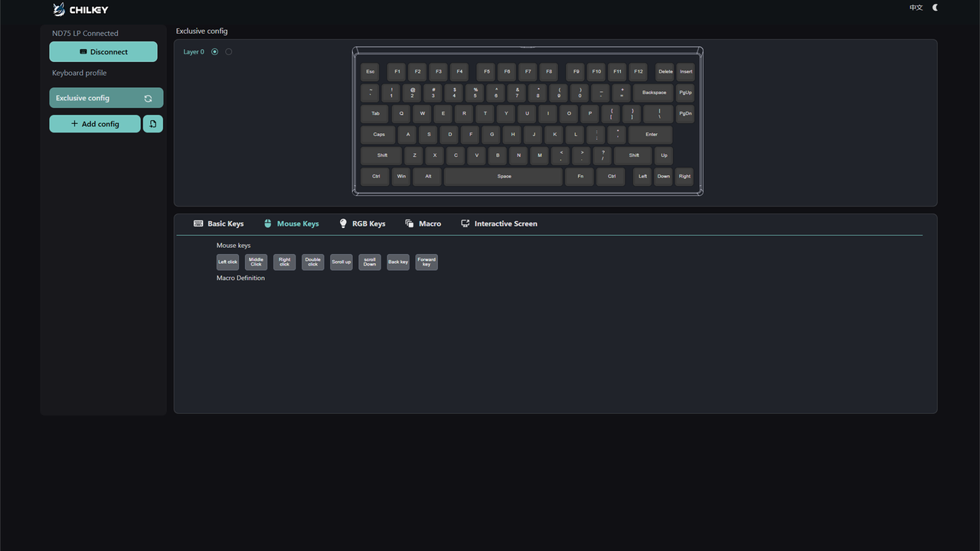Select the Middle Click mouse key
This screenshot has width=980, height=551.
256,262
